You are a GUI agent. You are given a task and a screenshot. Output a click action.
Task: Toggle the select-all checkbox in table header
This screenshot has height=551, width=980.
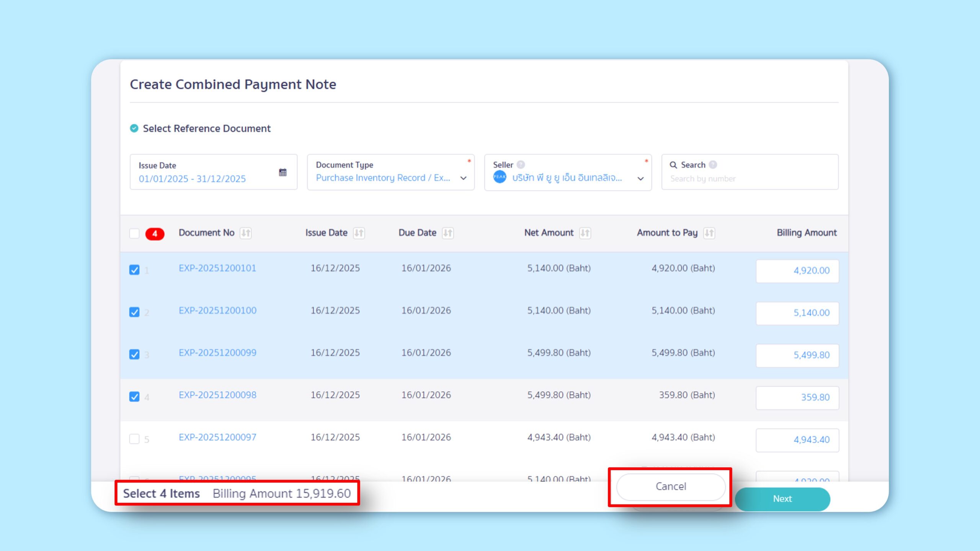tap(134, 234)
